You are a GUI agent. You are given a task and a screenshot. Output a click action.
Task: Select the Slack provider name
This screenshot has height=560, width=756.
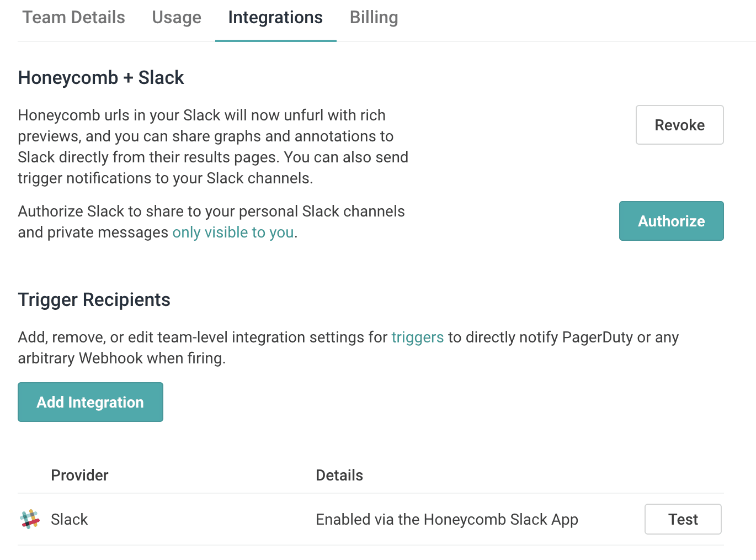(x=70, y=520)
